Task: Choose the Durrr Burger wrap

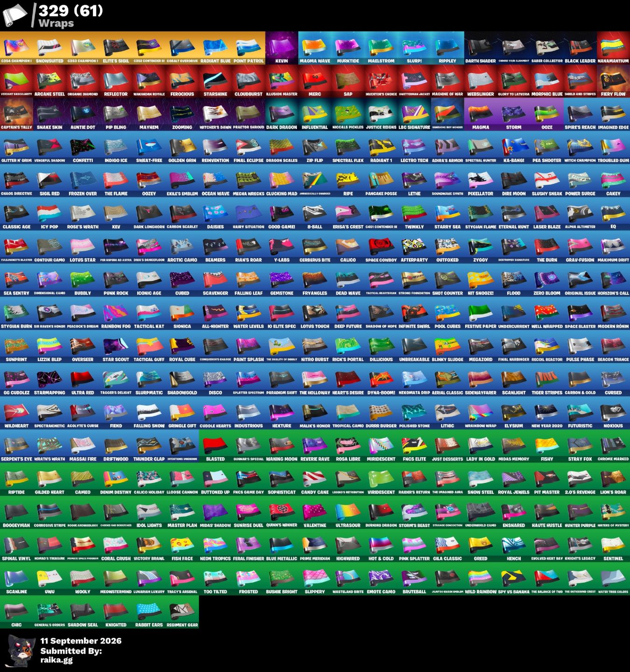Action: (381, 413)
